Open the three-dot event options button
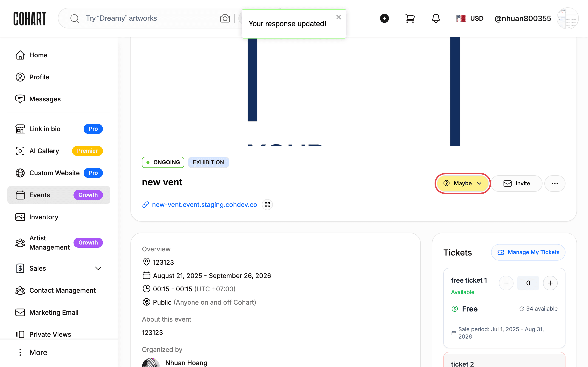The width and height of the screenshot is (588, 367). 555,183
